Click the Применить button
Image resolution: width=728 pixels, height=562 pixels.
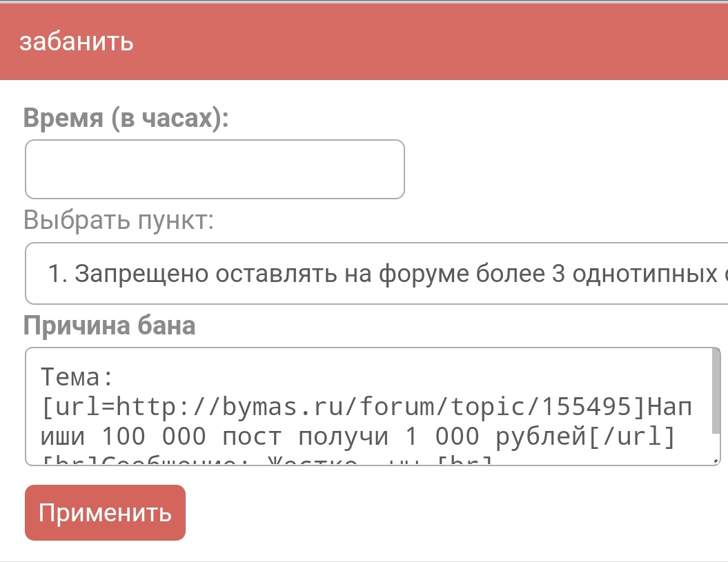click(105, 513)
